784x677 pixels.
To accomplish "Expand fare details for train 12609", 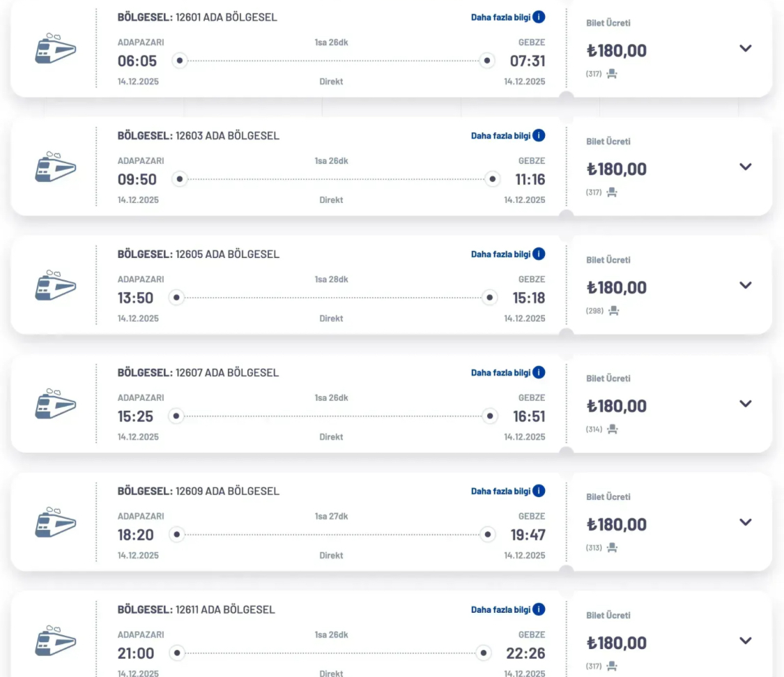I will [x=746, y=522].
